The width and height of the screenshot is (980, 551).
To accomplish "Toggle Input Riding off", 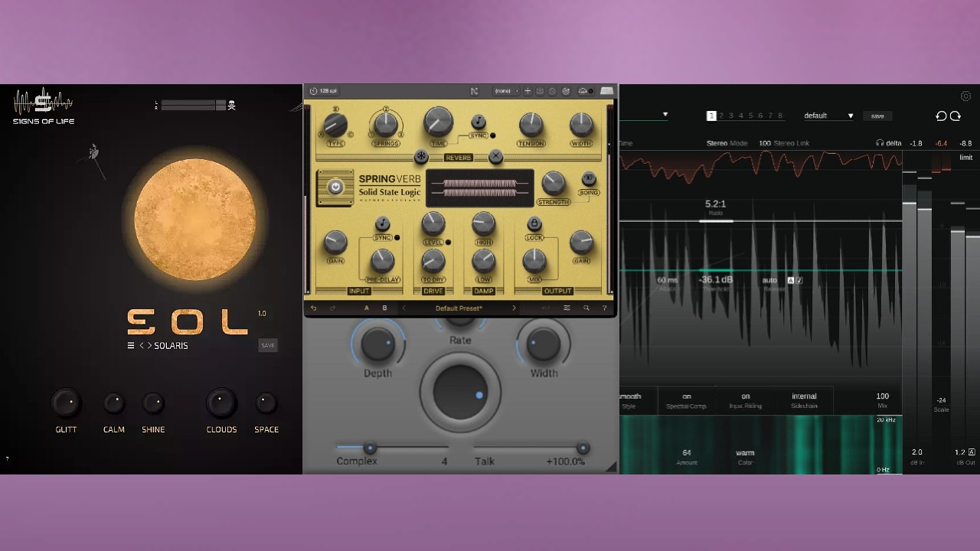I will click(x=745, y=396).
